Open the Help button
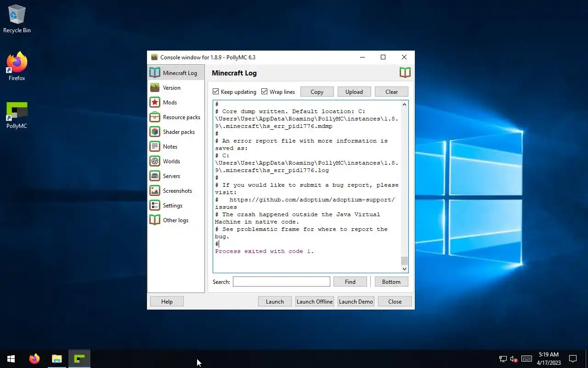This screenshot has height=368, width=588. 167,301
